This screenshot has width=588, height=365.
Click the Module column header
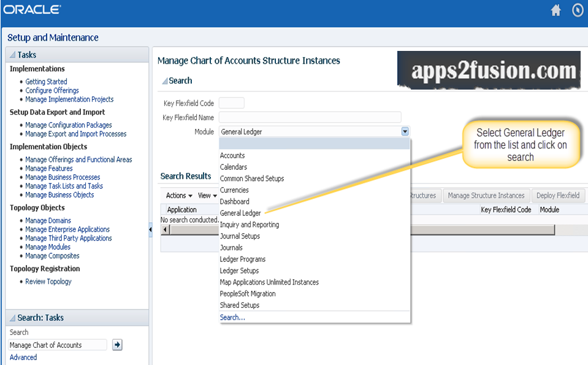(x=549, y=210)
